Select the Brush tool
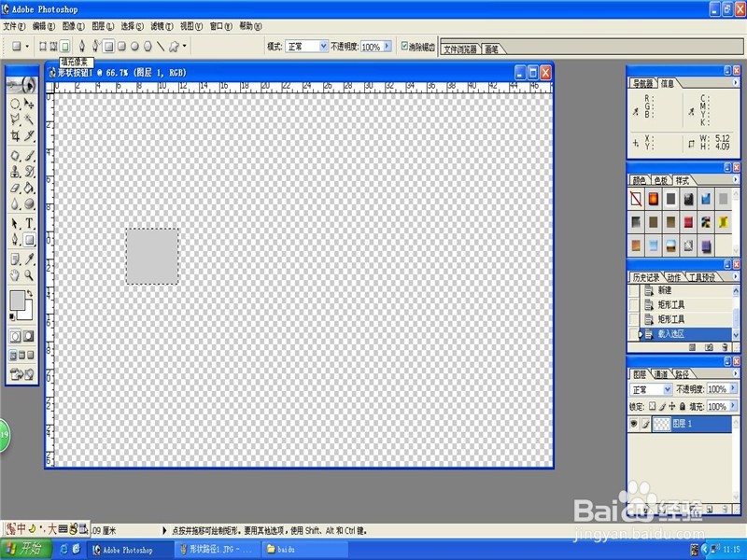 29,156
